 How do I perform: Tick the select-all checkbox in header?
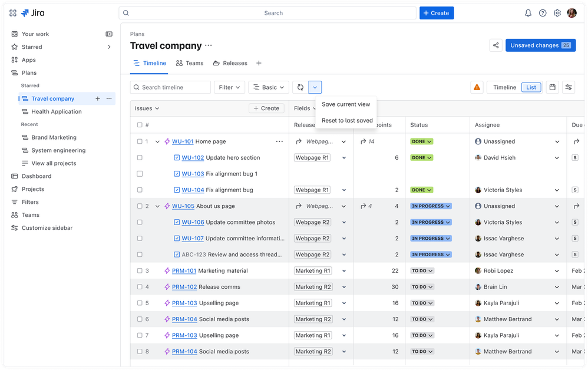[x=140, y=125]
